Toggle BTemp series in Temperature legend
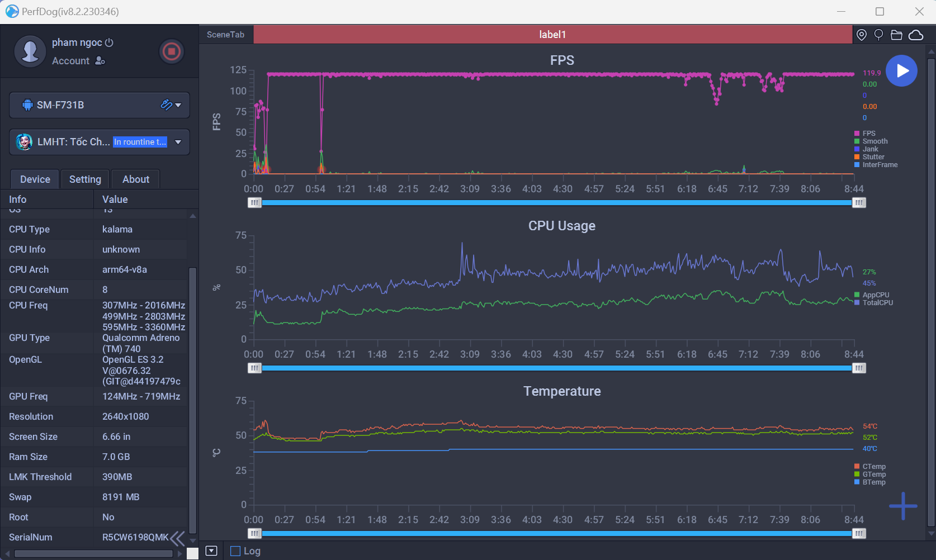Screen dimensions: 936x560 (x=870, y=482)
